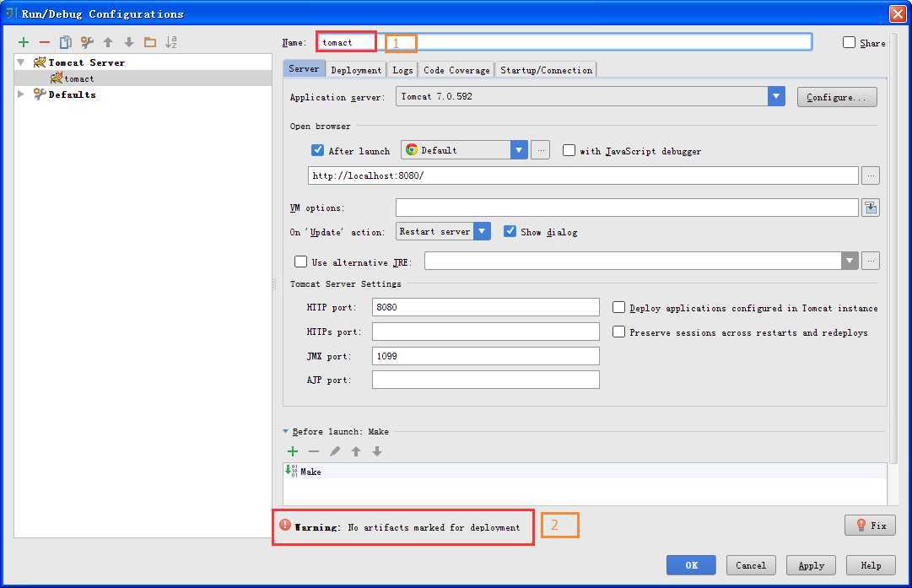The width and height of the screenshot is (912, 588).
Task: Uncheck After launch checkbox
Action: [x=317, y=150]
